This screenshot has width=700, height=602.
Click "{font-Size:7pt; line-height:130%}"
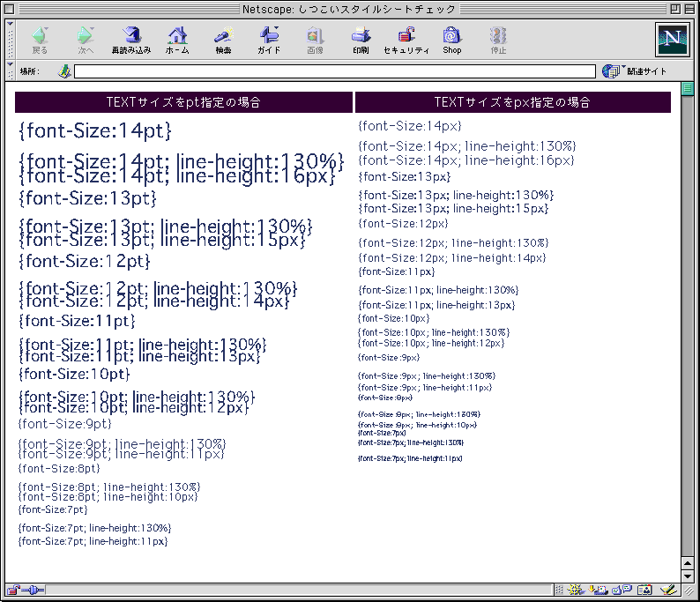(94, 528)
